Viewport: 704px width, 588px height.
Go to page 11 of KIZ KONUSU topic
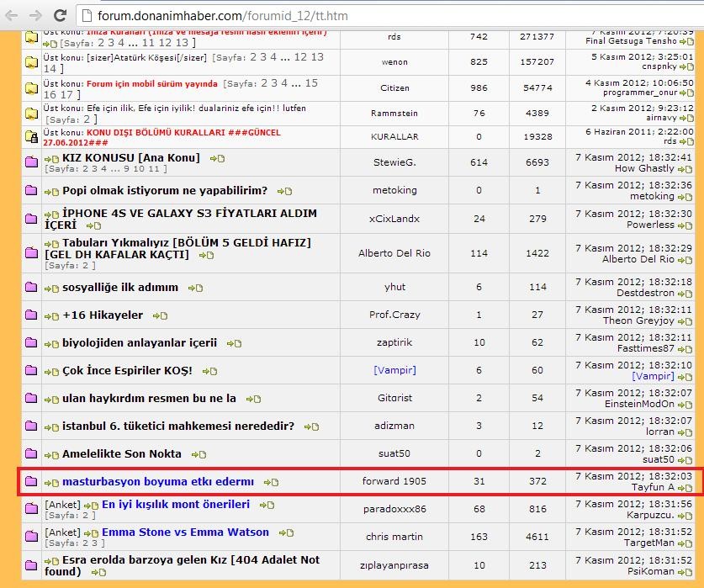click(154, 169)
